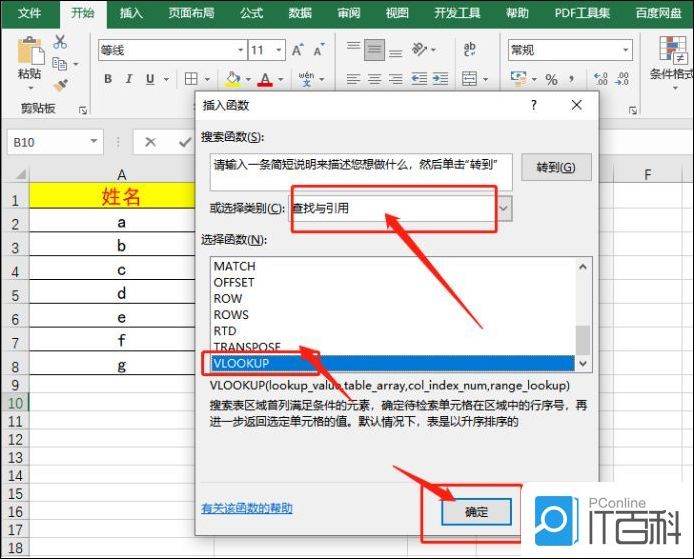Screen dimensions: 694x559
Task: Click the Paste icon in clipboard group
Action: (30, 50)
